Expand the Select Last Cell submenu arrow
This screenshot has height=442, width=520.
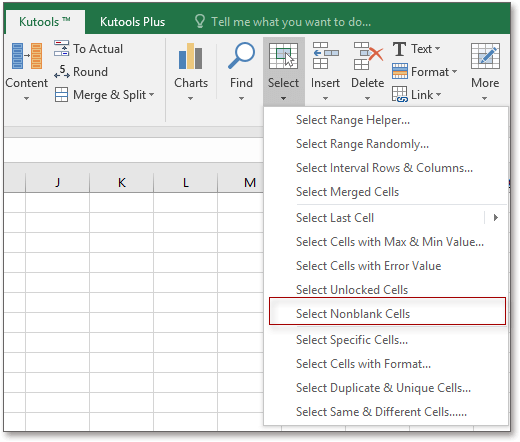pyautogui.click(x=496, y=218)
